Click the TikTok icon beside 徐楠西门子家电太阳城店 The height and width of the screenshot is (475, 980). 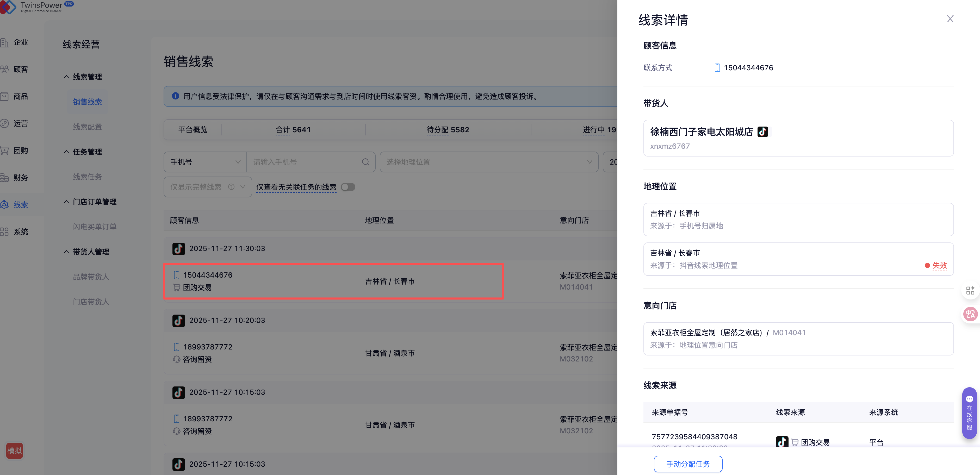tap(762, 132)
